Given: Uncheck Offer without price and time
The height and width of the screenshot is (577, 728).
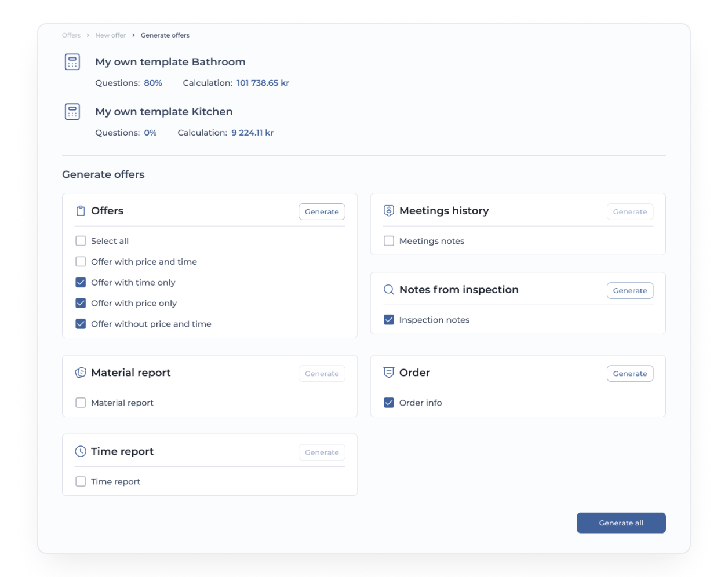Looking at the screenshot, I should tap(81, 324).
